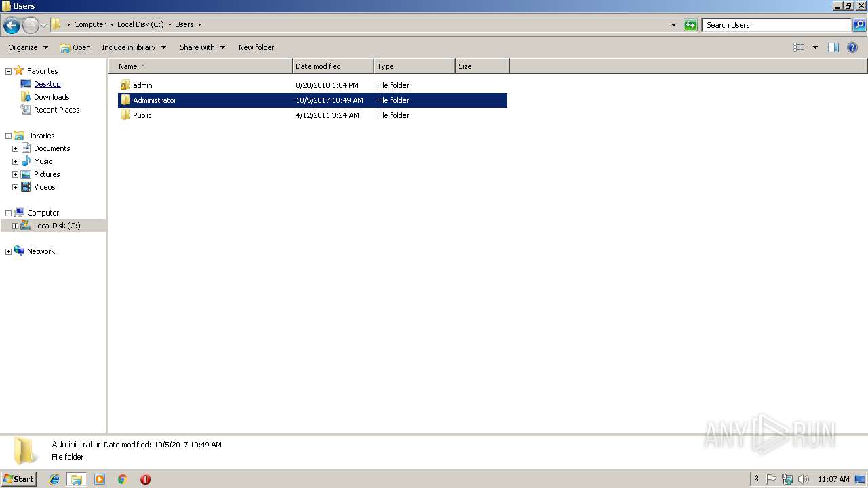Click the Action Center flag icon

point(771,479)
